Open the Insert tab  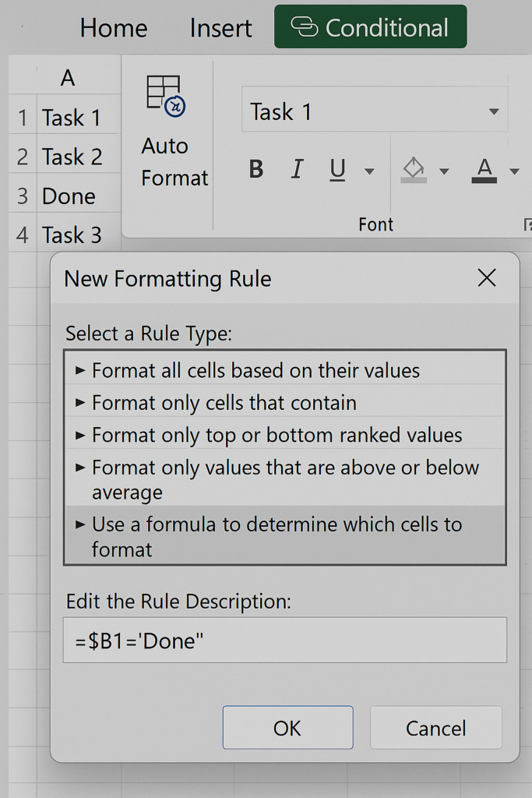coord(220,28)
